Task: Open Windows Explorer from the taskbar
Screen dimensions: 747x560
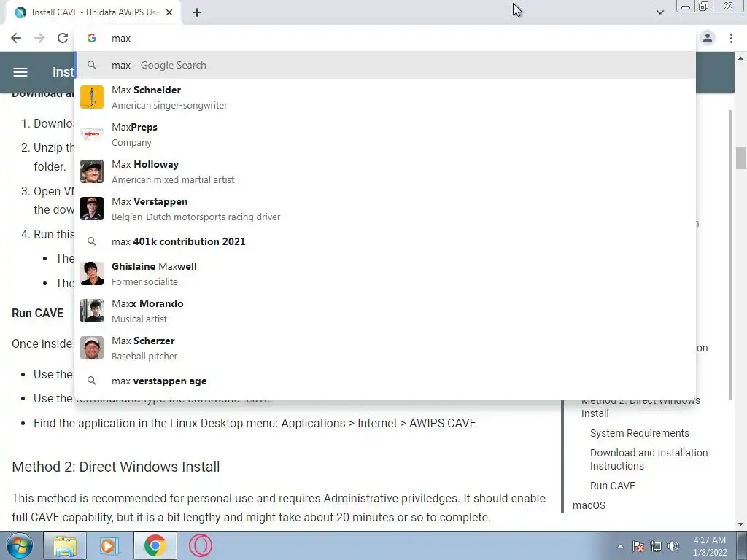Action: pyautogui.click(x=65, y=545)
